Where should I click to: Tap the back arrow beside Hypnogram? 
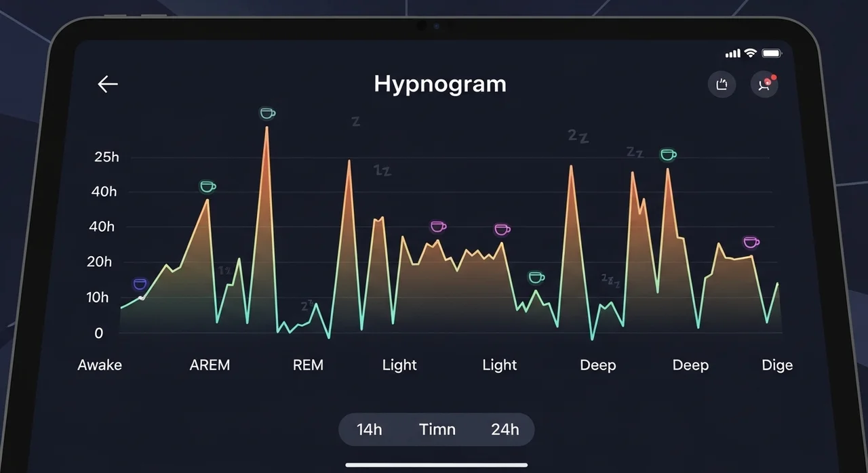(x=108, y=84)
